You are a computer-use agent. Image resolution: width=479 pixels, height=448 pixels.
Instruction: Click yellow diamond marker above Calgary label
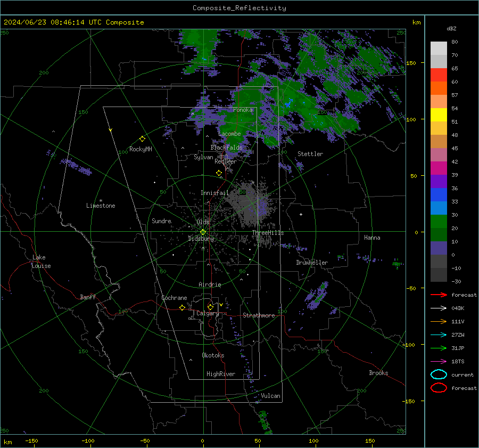click(210, 307)
